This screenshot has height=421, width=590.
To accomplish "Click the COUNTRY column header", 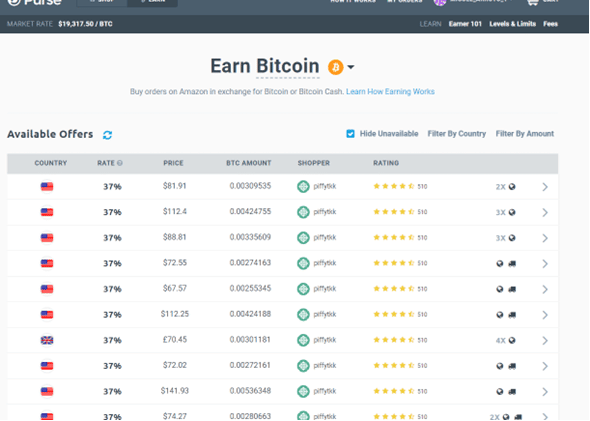I will tap(51, 163).
